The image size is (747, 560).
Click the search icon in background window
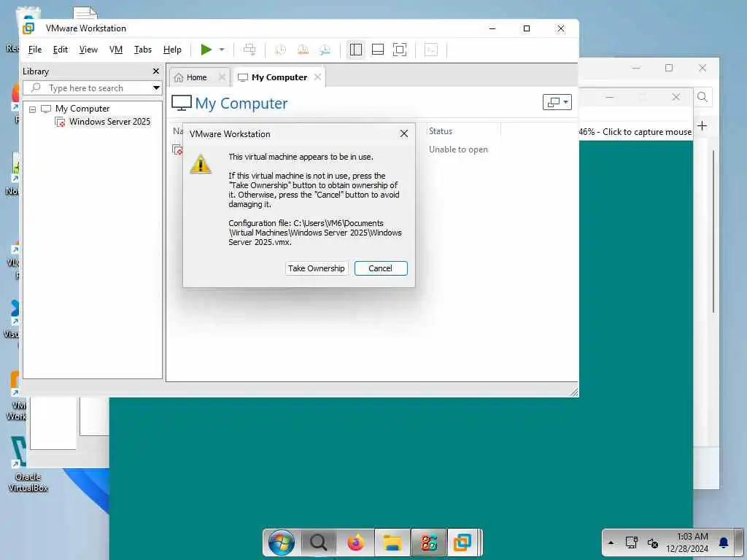[703, 97]
